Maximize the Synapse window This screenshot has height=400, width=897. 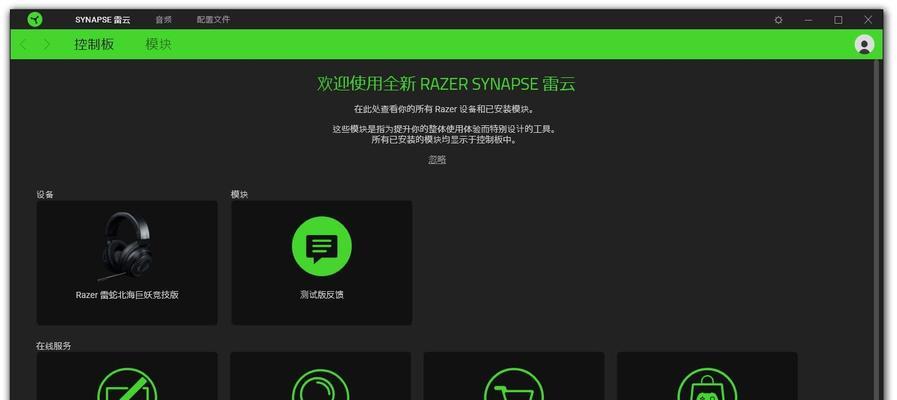pos(838,20)
